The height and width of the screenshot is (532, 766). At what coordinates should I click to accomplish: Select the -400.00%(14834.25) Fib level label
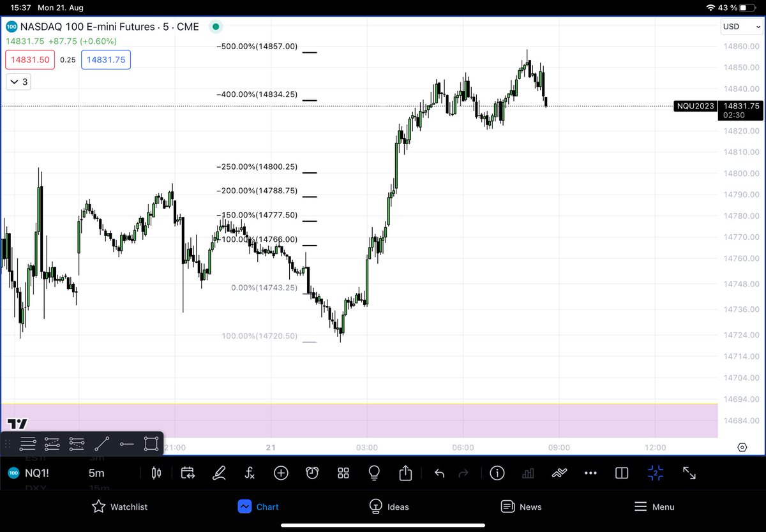pyautogui.click(x=257, y=94)
